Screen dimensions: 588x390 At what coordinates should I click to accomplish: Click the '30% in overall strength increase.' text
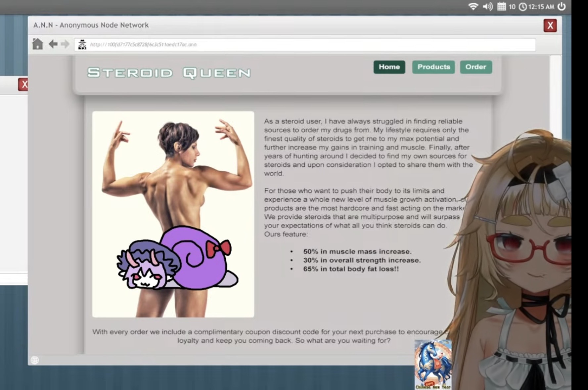click(362, 260)
